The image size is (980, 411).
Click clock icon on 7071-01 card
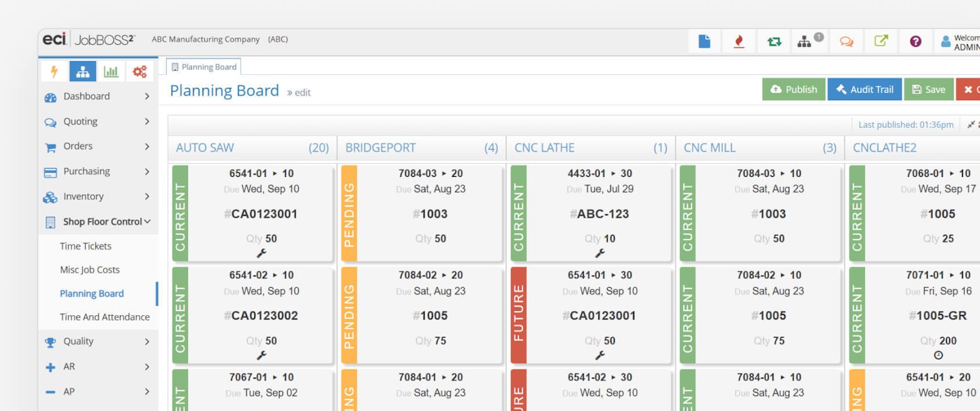(x=938, y=355)
